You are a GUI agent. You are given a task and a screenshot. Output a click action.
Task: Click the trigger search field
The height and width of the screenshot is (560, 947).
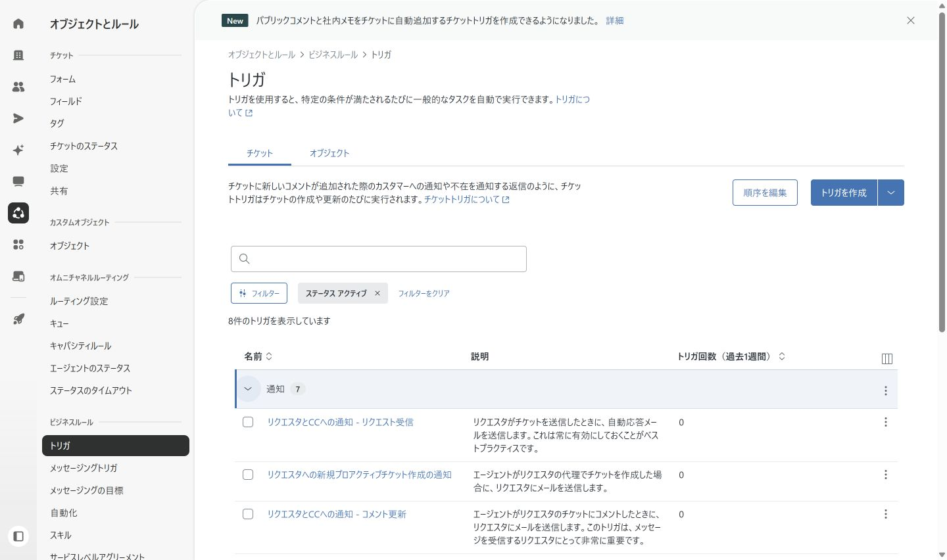(379, 259)
